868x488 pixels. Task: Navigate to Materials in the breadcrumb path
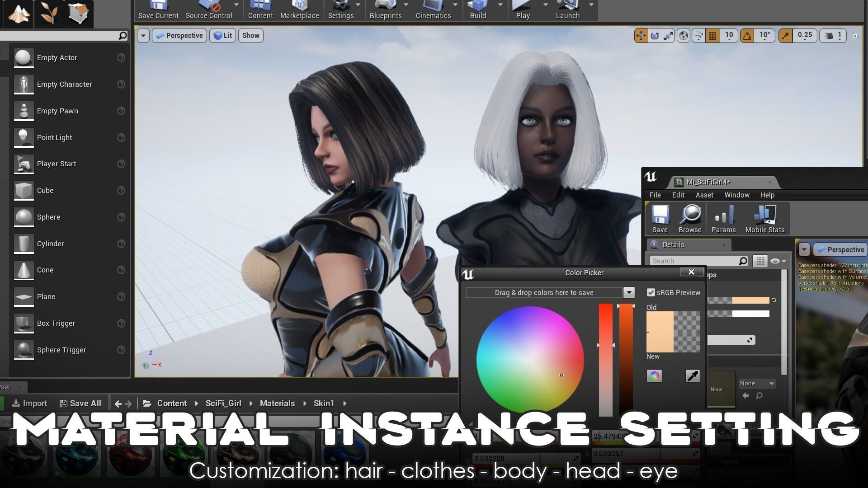[x=277, y=404]
